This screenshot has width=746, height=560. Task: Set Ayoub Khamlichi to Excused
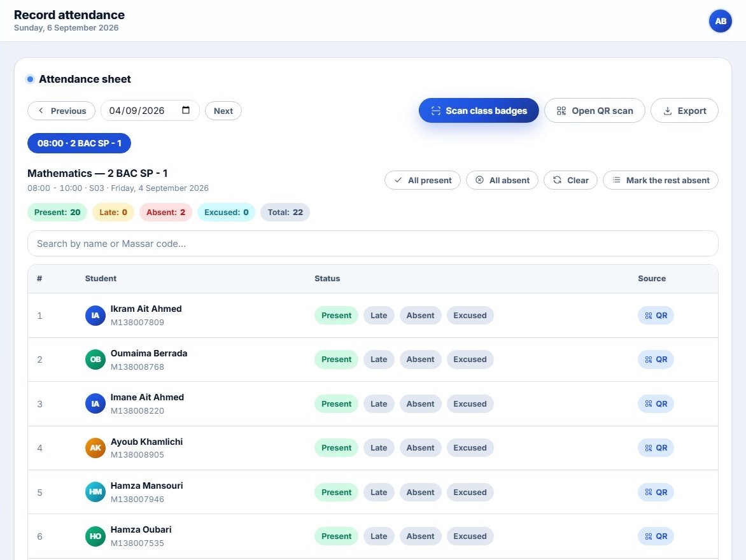pyautogui.click(x=470, y=448)
